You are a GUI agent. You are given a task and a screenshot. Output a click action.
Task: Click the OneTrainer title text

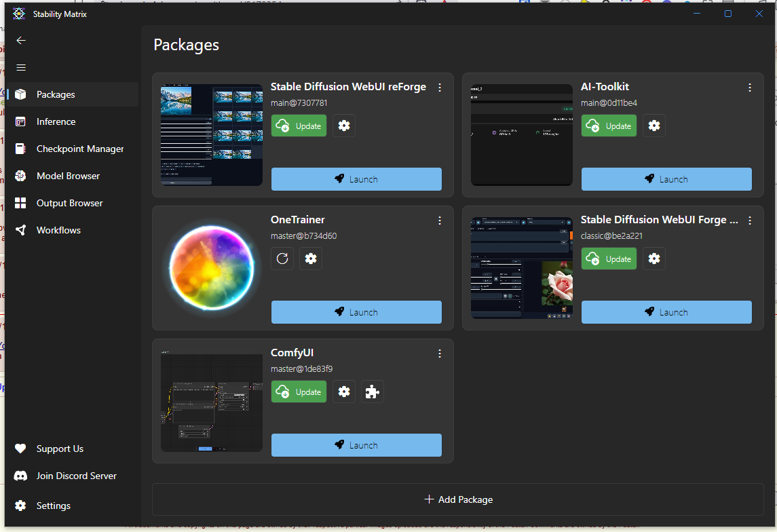coord(298,219)
